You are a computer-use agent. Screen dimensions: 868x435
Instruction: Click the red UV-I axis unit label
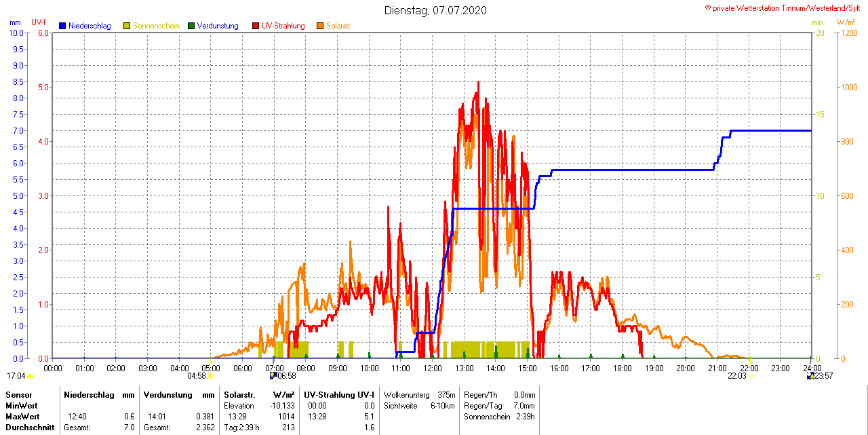tap(39, 22)
